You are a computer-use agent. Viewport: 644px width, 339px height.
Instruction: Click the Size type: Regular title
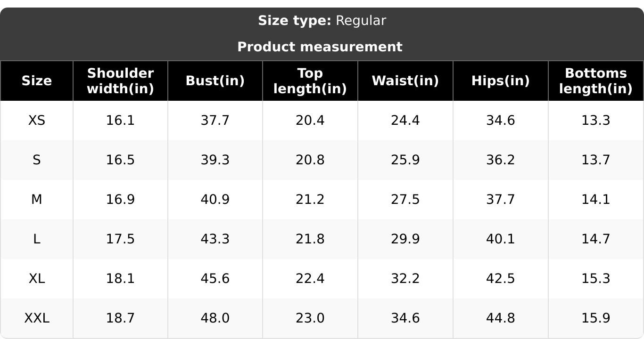click(322, 21)
